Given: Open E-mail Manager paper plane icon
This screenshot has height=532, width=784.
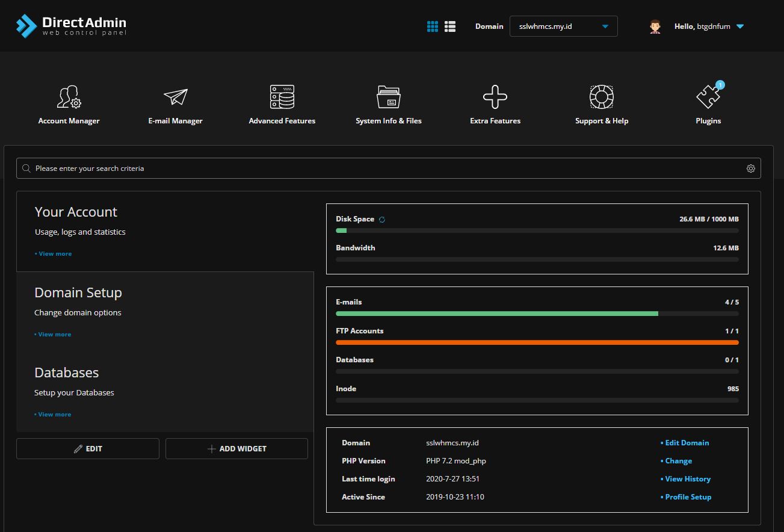Looking at the screenshot, I should coord(176,97).
